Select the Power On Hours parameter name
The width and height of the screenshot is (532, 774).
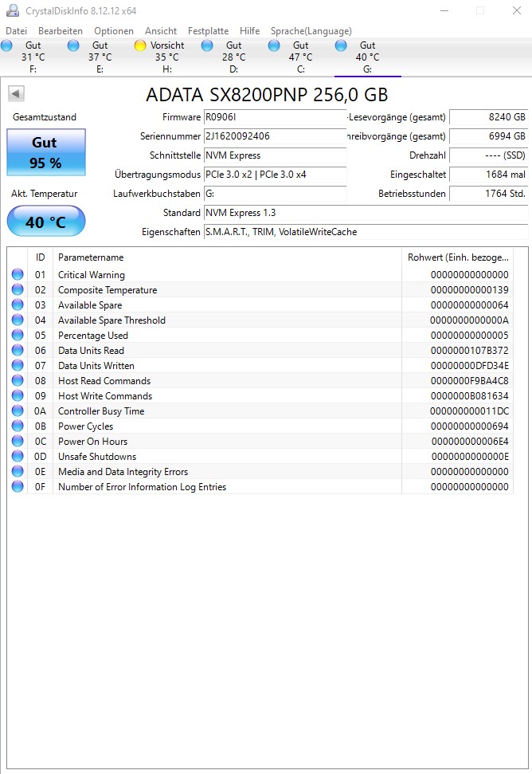(92, 442)
